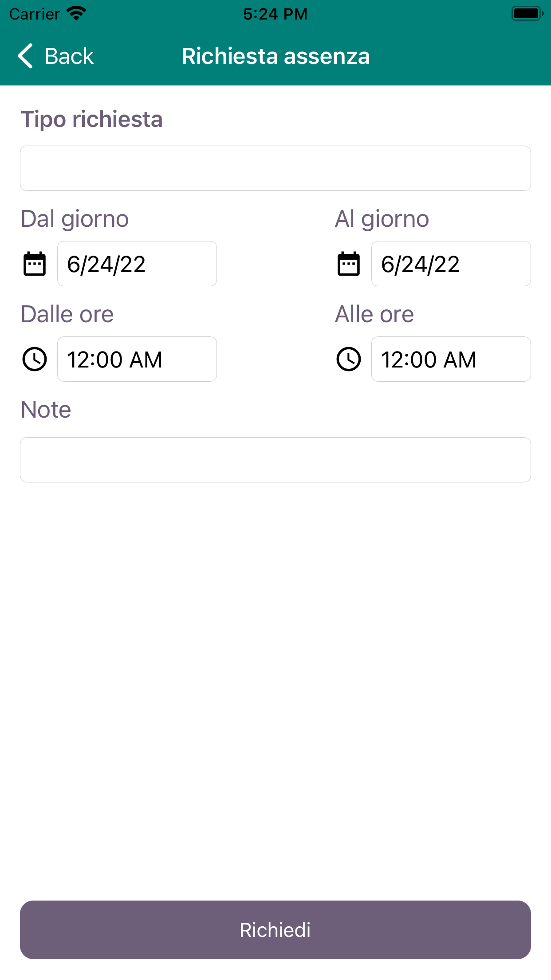551x980 pixels.
Task: Tap the Note label
Action: (x=46, y=409)
